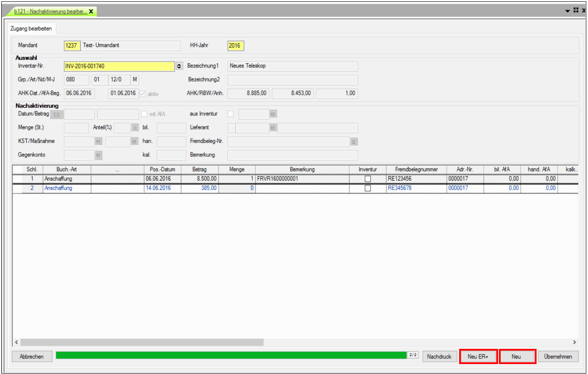Open the window list dropdown arrow at top right
Image resolution: width=588 pixels, height=374 pixels.
568,11
